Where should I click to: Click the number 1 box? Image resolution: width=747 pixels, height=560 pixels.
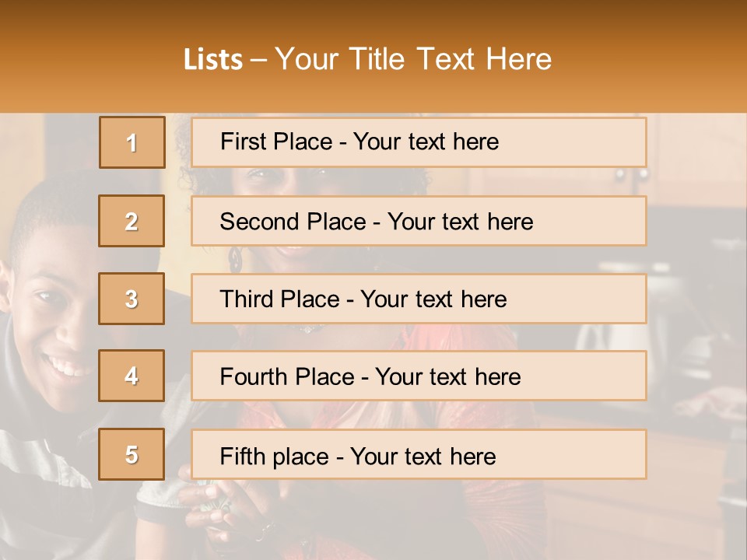coord(132,142)
